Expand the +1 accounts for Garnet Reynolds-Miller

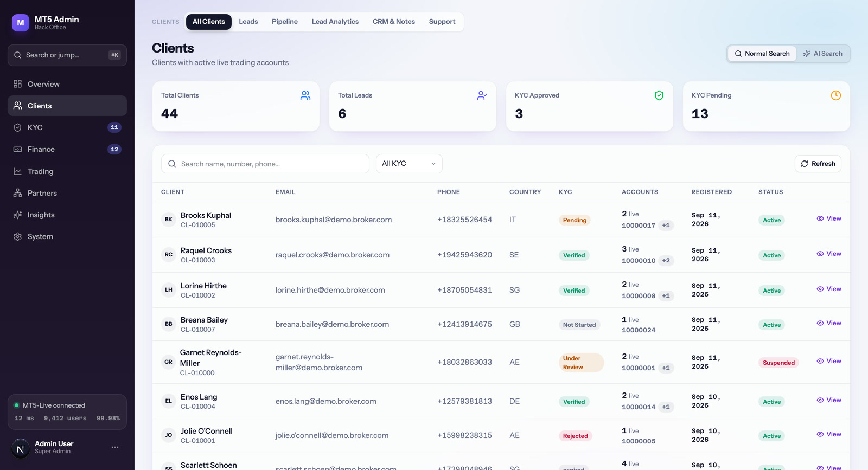tap(666, 368)
